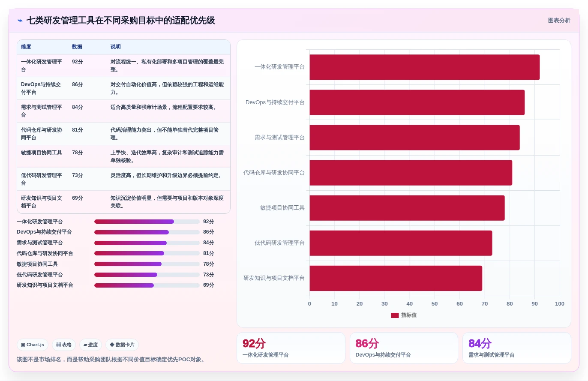Image resolution: width=588 pixels, height=381 pixels.
Task: Click the 81分 table cell
Action: click(78, 130)
